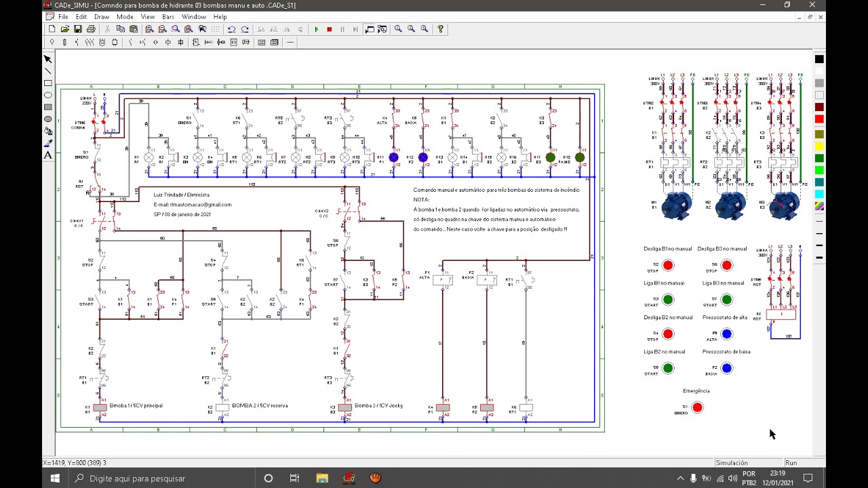
Task: Toggle P2 BAIXA low pressure switch
Action: click(x=727, y=369)
